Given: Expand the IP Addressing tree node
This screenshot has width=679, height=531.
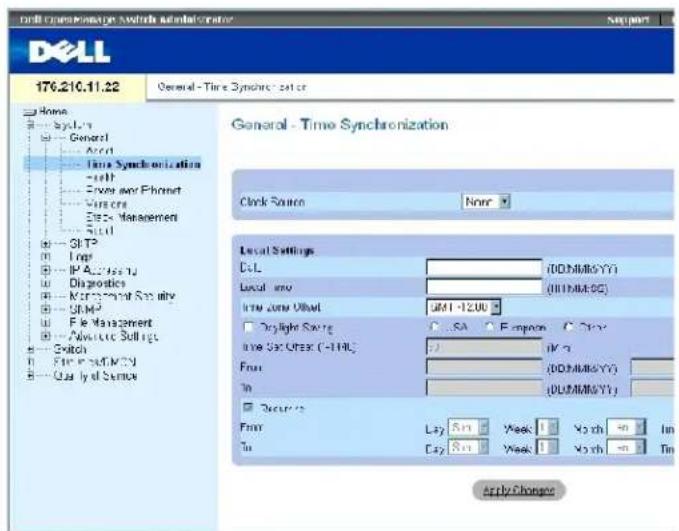Looking at the screenshot, I should [45, 270].
